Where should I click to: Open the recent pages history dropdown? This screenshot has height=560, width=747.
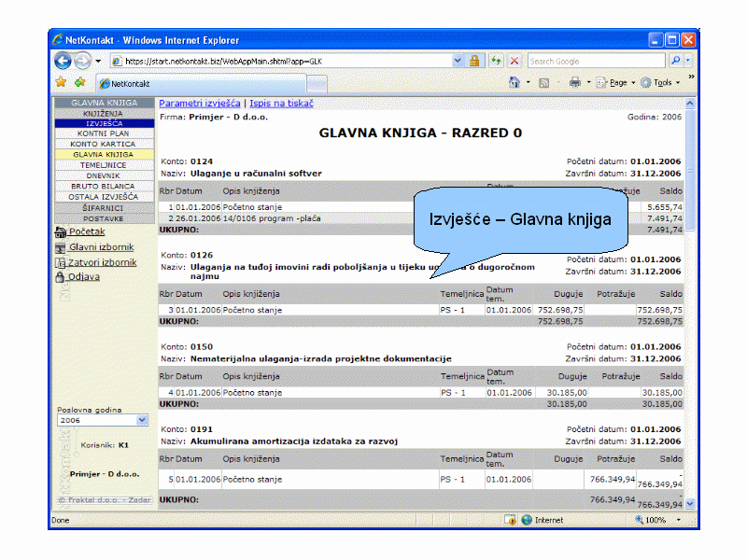pos(98,61)
